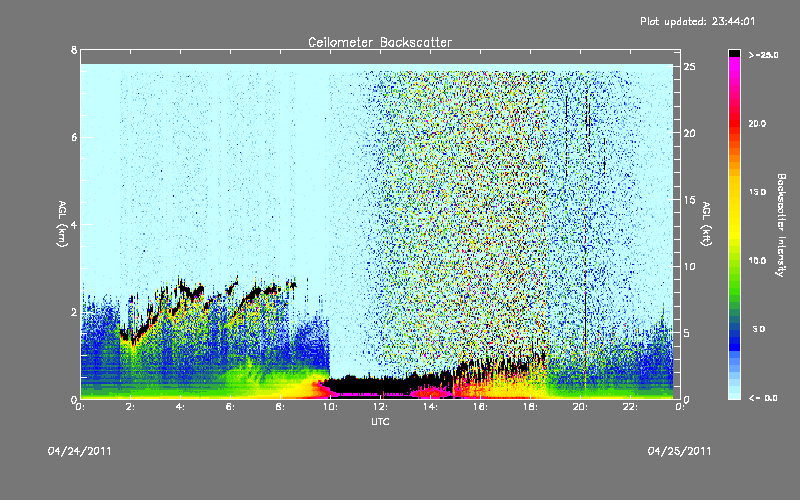Viewport: 800px width, 500px height.
Task: Click the 20.0 colorbar value
Action: [757, 123]
